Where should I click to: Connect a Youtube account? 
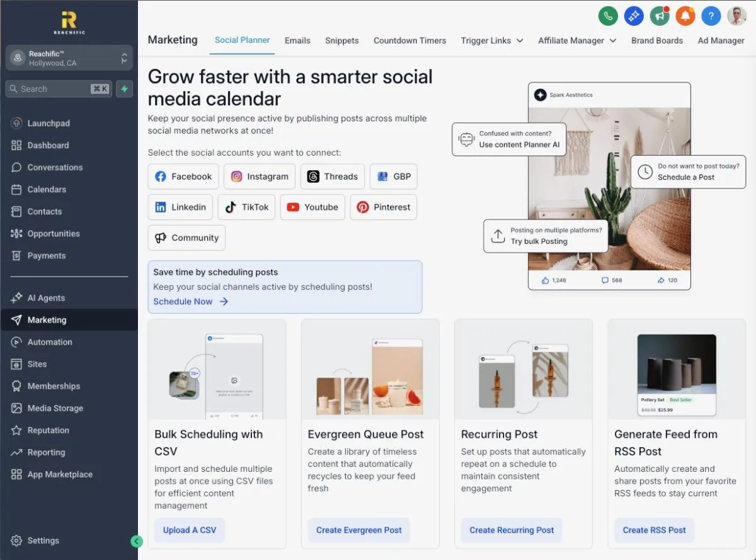tap(312, 207)
